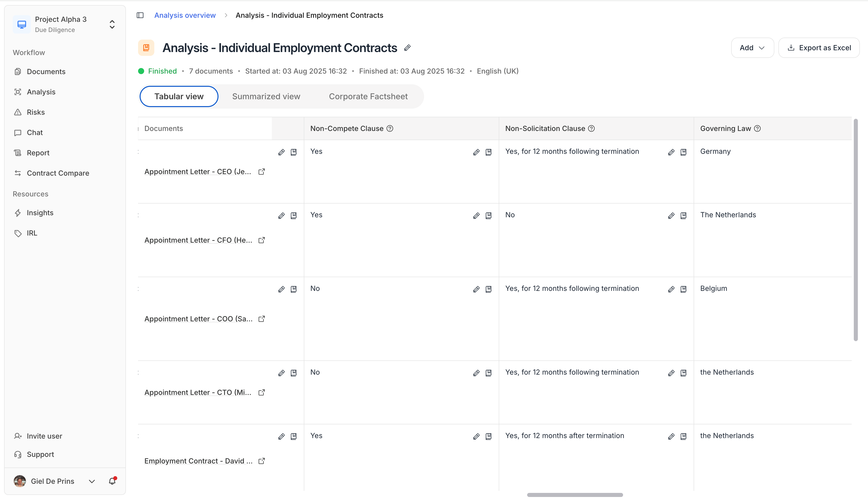Click the pencil icon beside analysis title
The image size is (868, 499).
click(407, 48)
